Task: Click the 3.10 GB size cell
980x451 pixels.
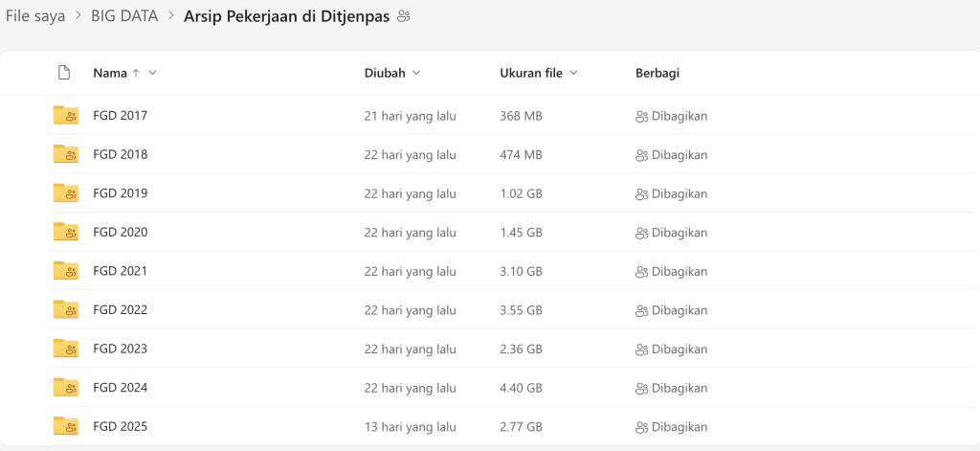Action: click(x=521, y=272)
